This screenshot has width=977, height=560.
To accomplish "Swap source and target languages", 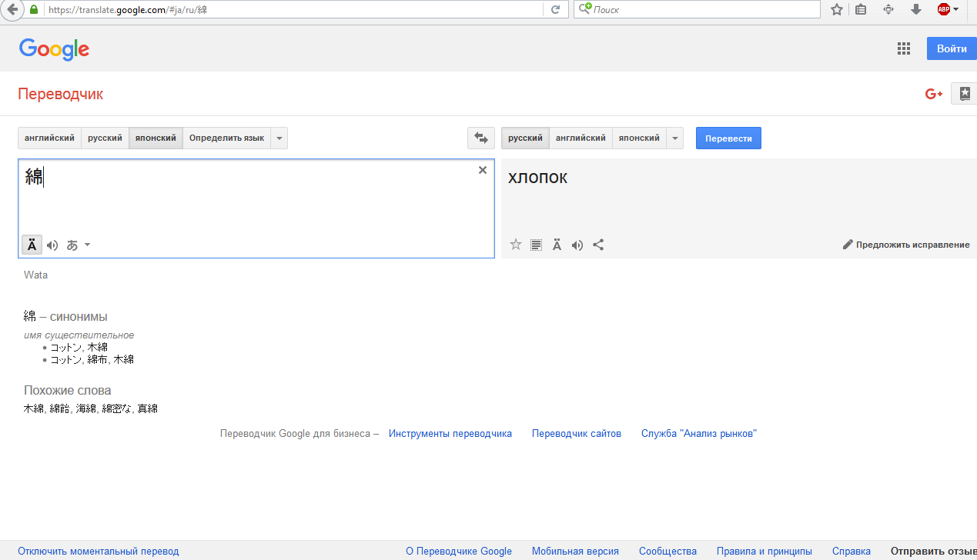I will point(481,138).
